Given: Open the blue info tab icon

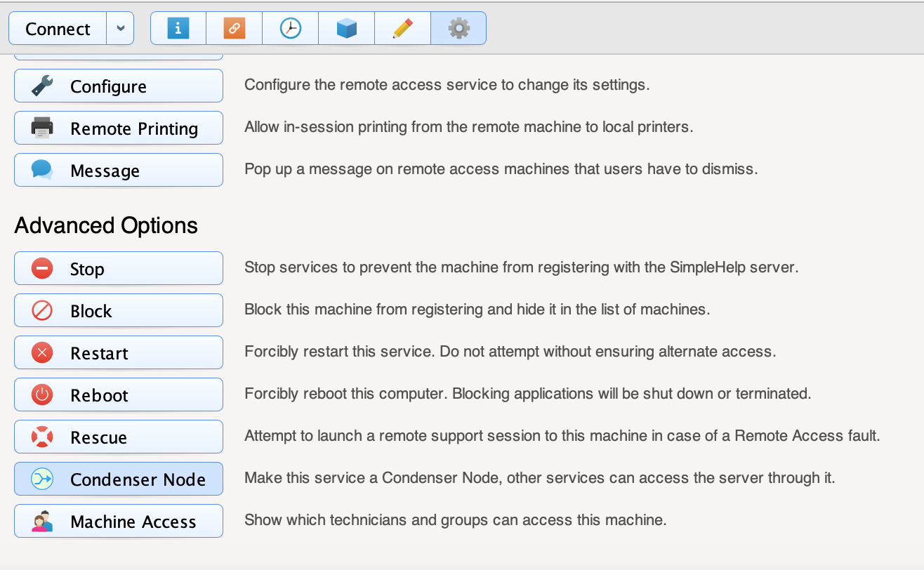Looking at the screenshot, I should [178, 28].
